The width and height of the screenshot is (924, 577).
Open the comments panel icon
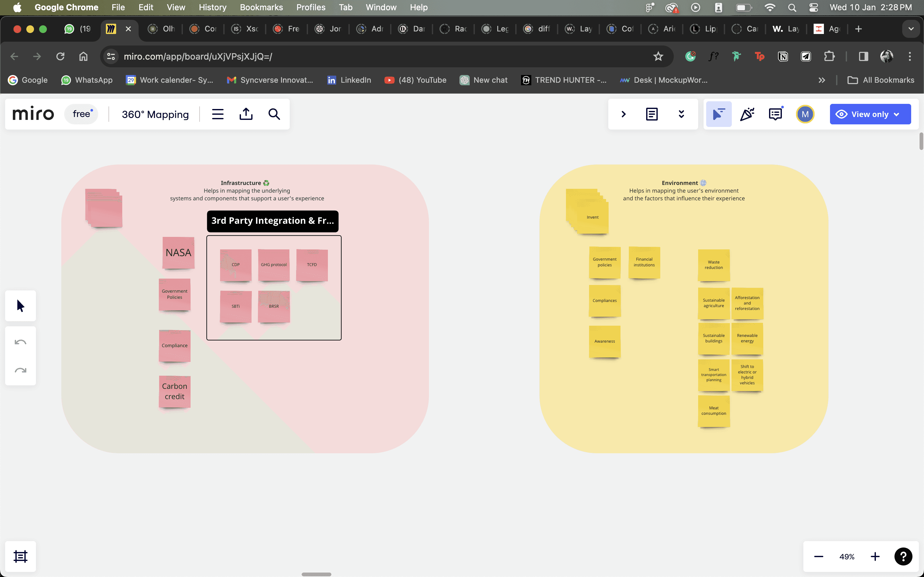click(x=775, y=114)
